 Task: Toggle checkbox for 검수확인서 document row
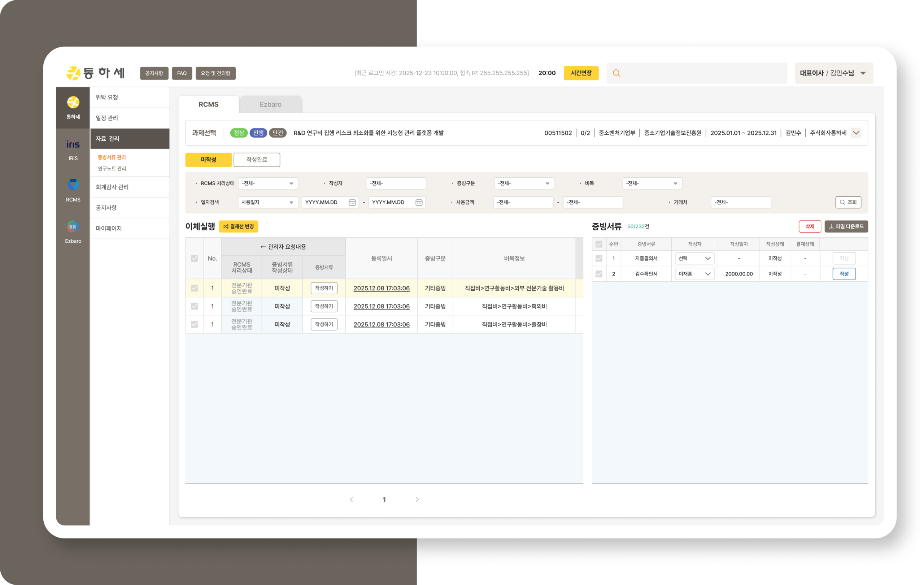tap(599, 274)
